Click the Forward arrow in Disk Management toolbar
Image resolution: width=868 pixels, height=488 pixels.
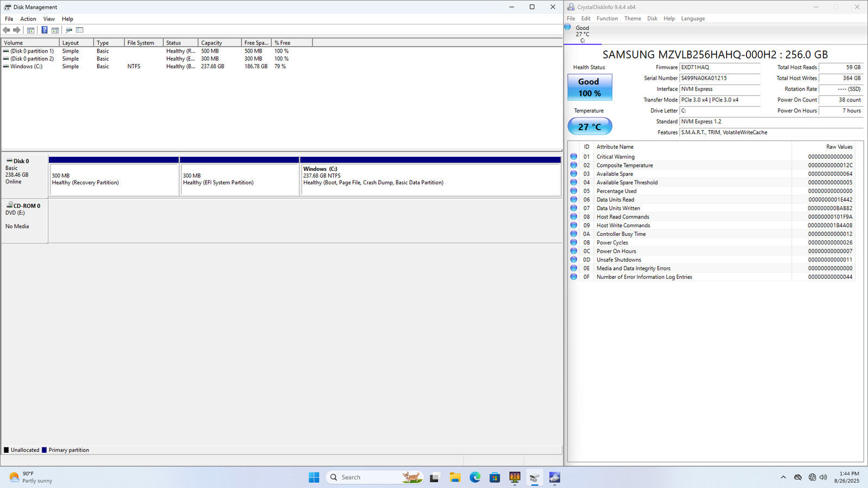point(17,30)
